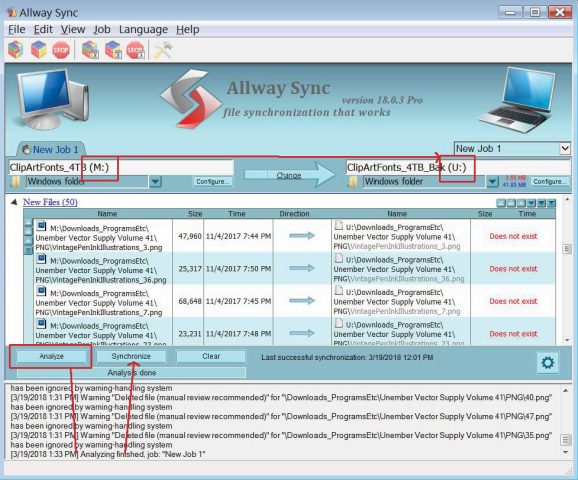
Task: Click the ClipArtFonts_4TB_Bak (U:) path field
Action: point(458,167)
